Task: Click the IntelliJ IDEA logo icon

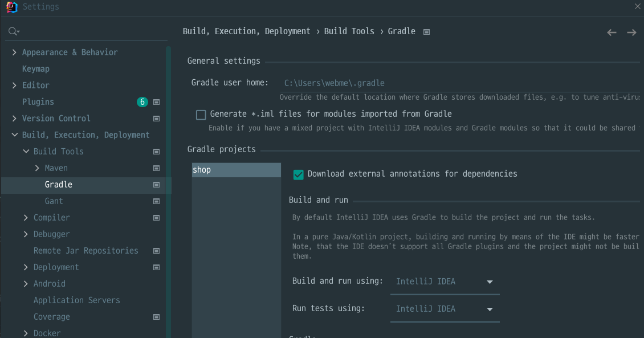Action: click(x=12, y=7)
